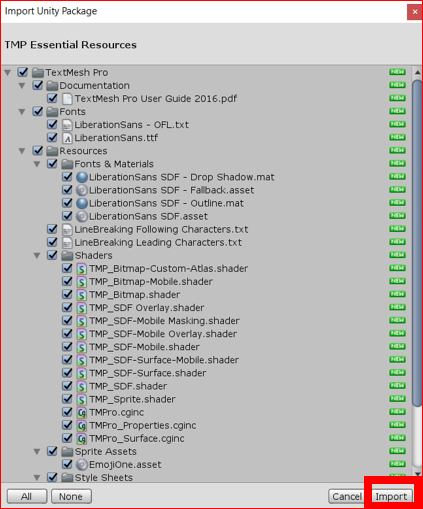Toggle the TMP_Bitmap.shader checkbox
This screenshot has height=509, width=423.
tap(67, 294)
